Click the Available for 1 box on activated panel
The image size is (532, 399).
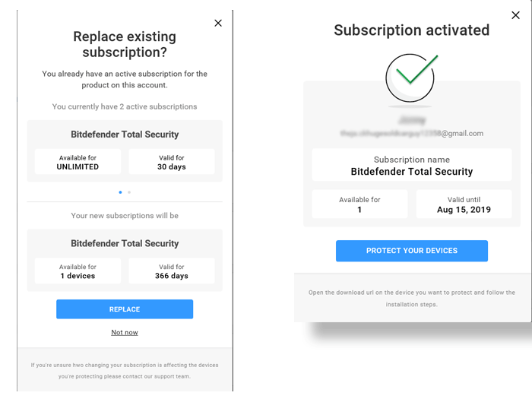(x=359, y=204)
